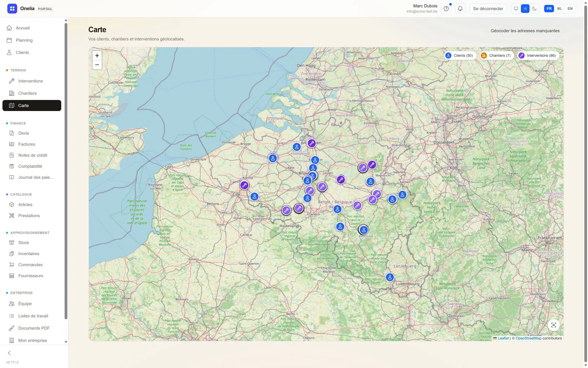Open Fournisseurs in the sidebar
588x368 pixels.
pos(32,276)
